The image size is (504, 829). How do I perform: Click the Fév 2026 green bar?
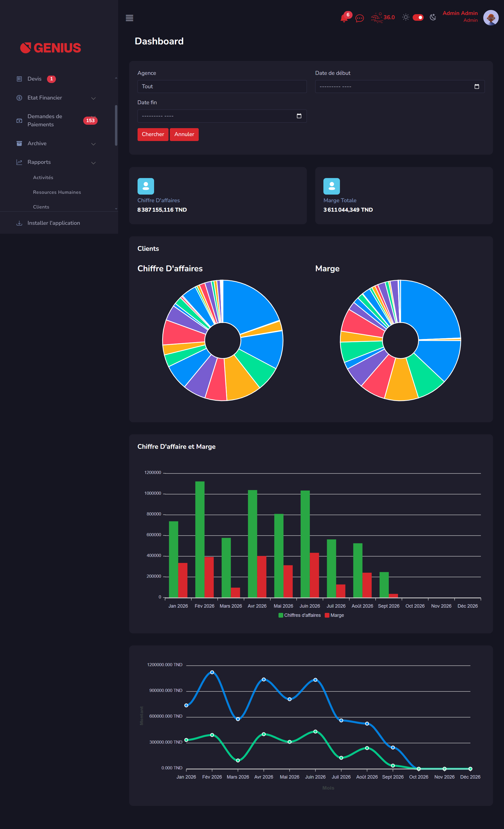click(200, 539)
